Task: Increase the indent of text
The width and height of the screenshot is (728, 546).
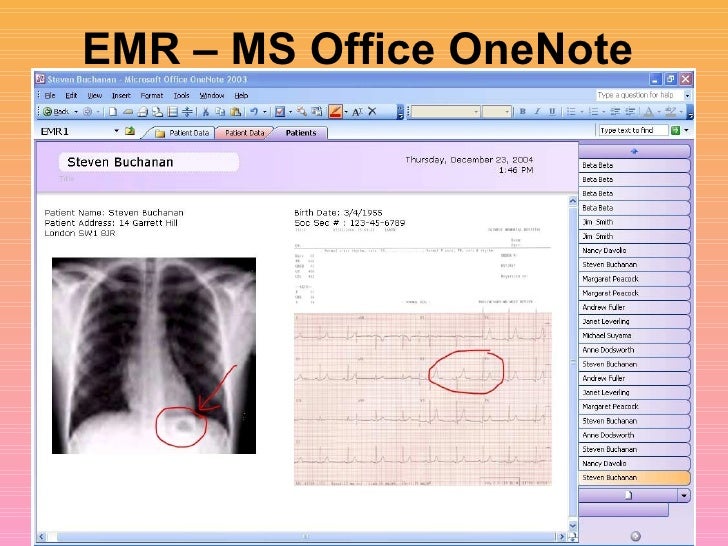Action: click(x=630, y=111)
